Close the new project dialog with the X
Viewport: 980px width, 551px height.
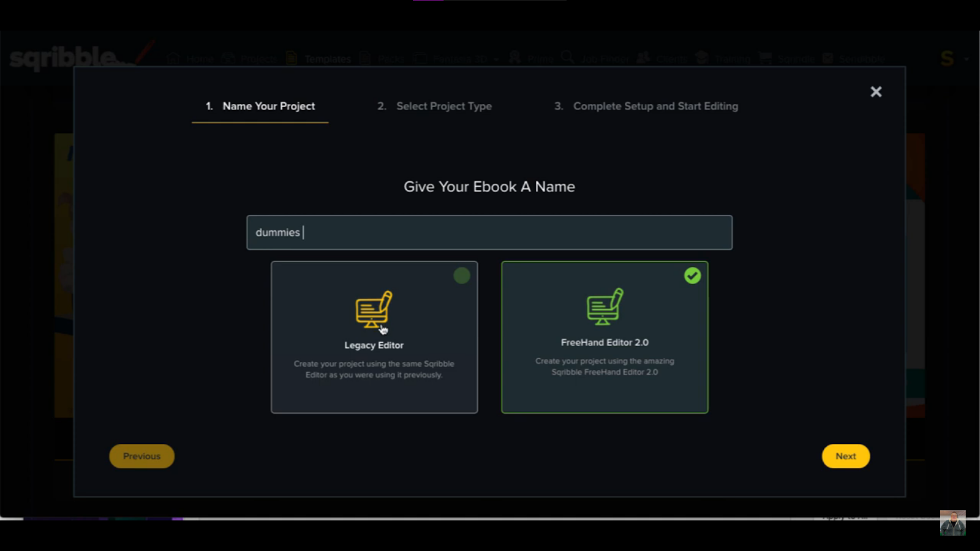tap(876, 92)
